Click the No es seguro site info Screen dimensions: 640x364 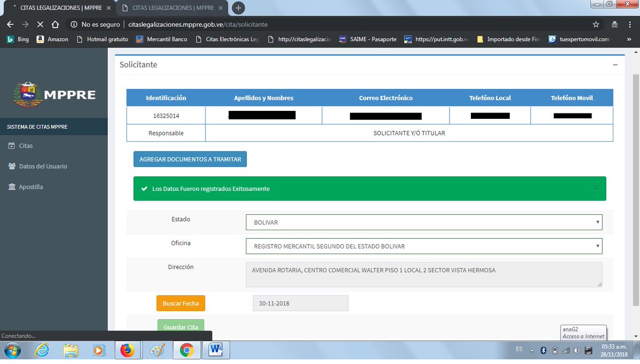coord(94,25)
